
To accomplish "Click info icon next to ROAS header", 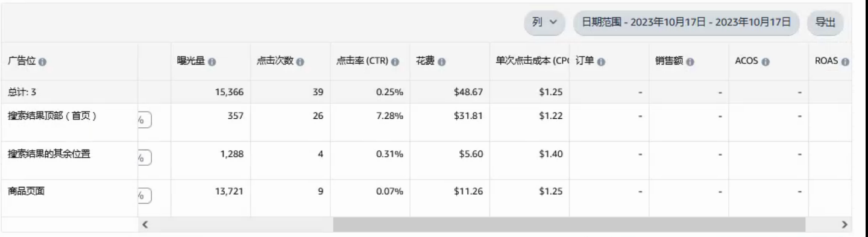I will [x=845, y=62].
